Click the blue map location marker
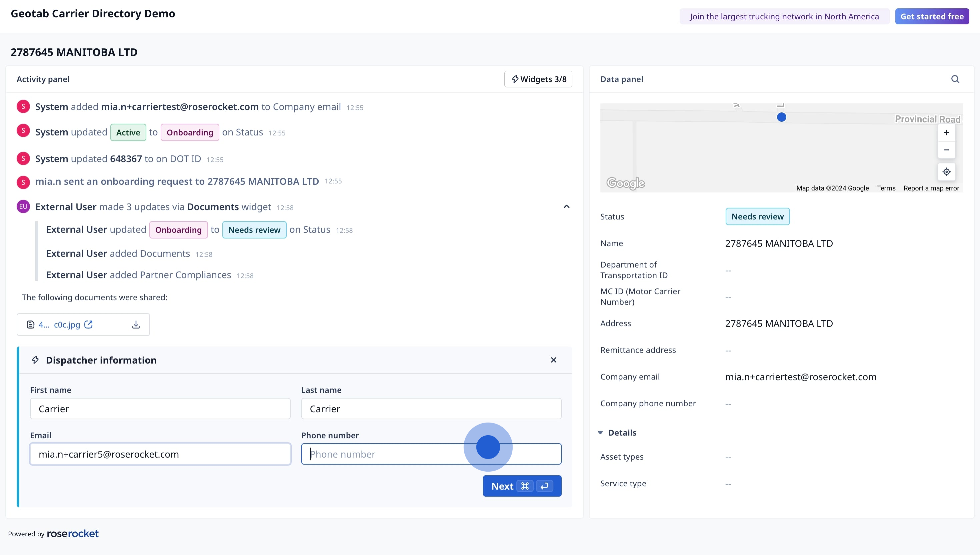Image resolution: width=980 pixels, height=555 pixels. coord(781,117)
